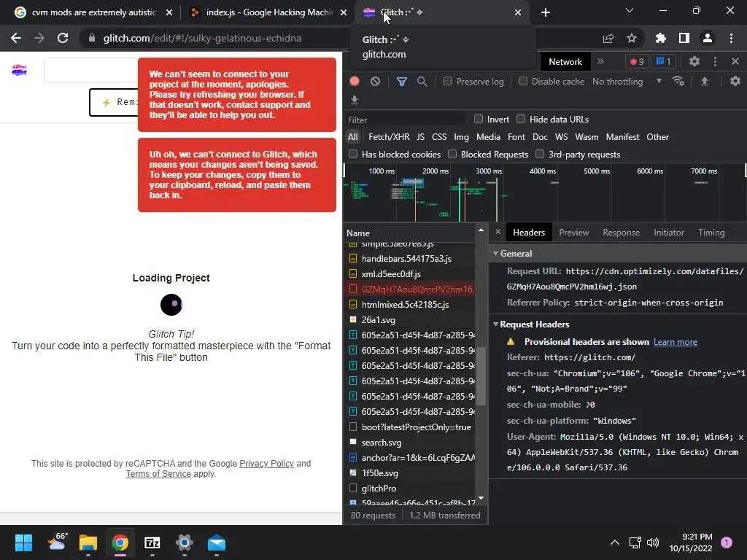Filter requests by Img type
Image resolution: width=747 pixels, height=560 pixels.
461,136
